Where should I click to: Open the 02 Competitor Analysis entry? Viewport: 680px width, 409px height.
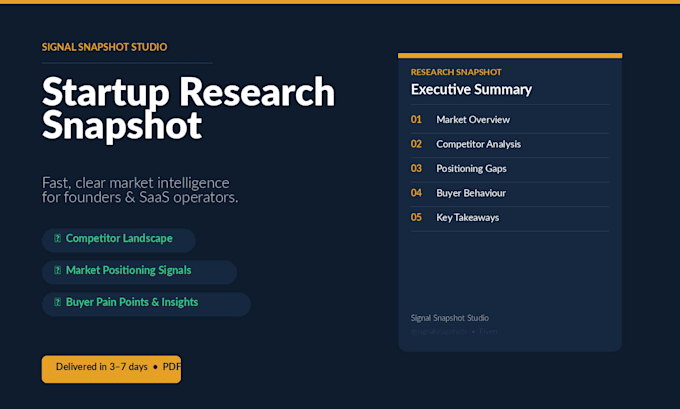pos(510,144)
